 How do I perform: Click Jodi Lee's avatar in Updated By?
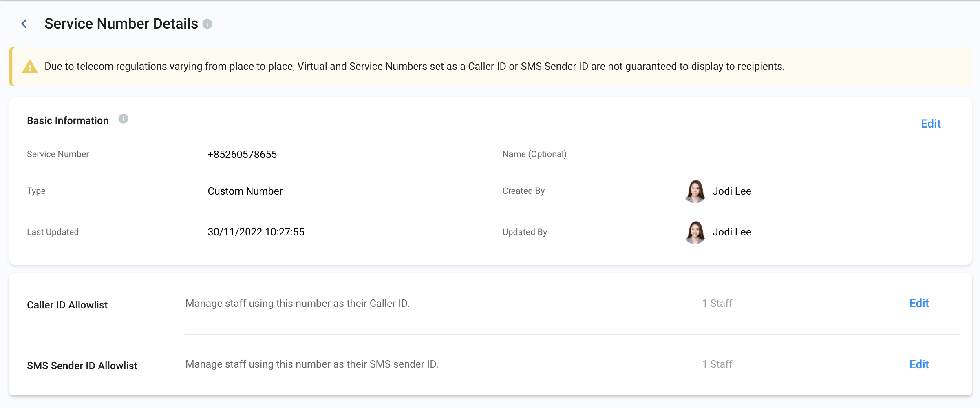(695, 232)
